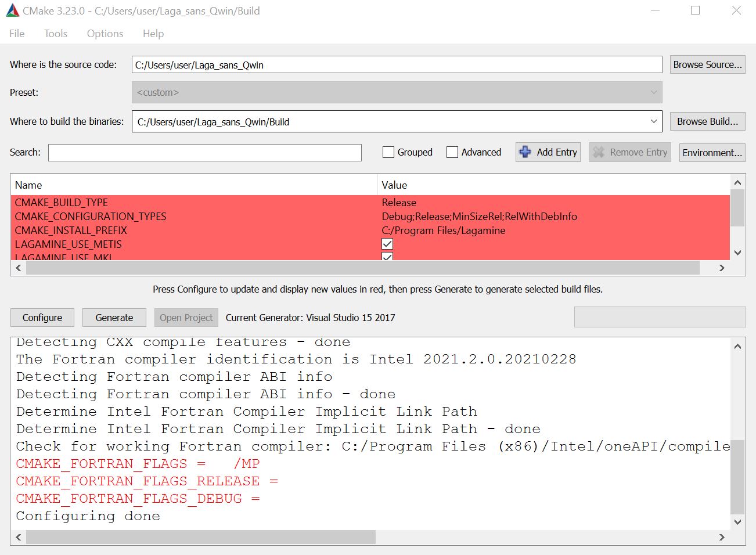This screenshot has height=555, width=756.
Task: Select the CMAKE_INSTALL_PREFIX row name
Action: [71, 230]
